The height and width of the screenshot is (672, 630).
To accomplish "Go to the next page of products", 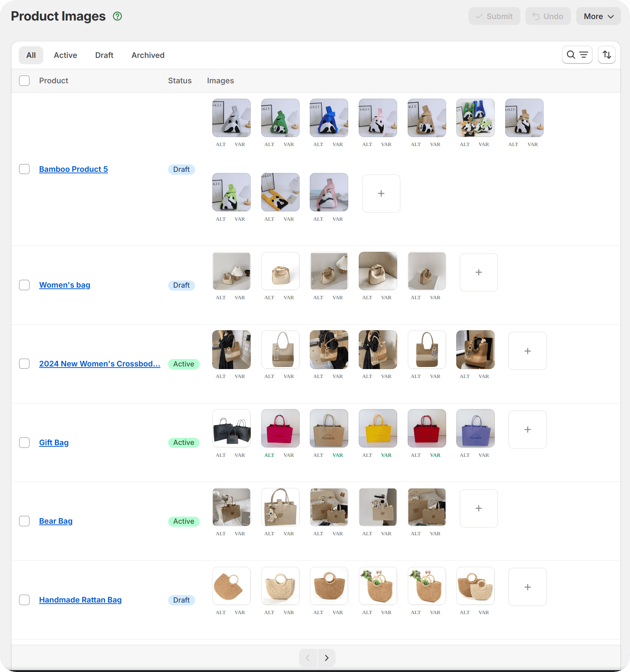I will pos(326,657).
